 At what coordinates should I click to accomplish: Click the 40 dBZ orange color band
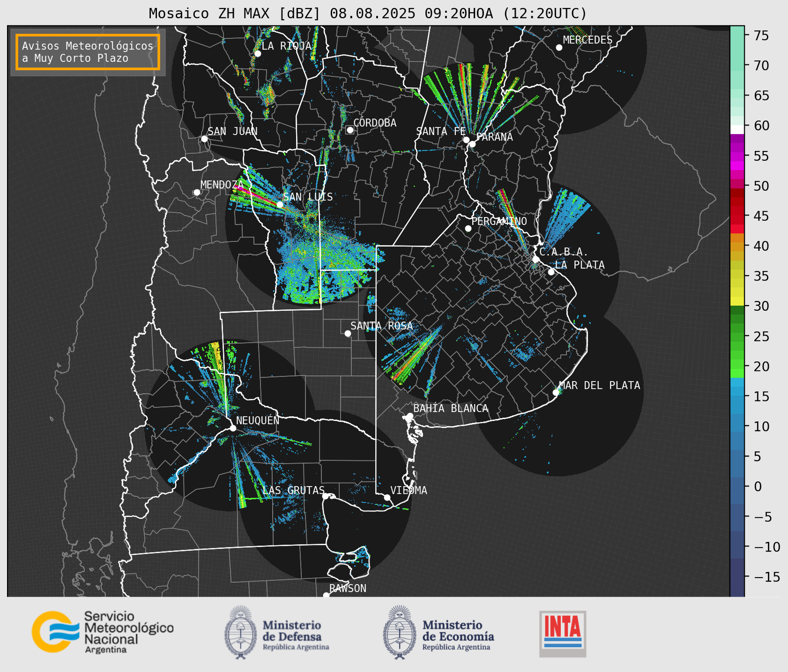pyautogui.click(x=737, y=246)
